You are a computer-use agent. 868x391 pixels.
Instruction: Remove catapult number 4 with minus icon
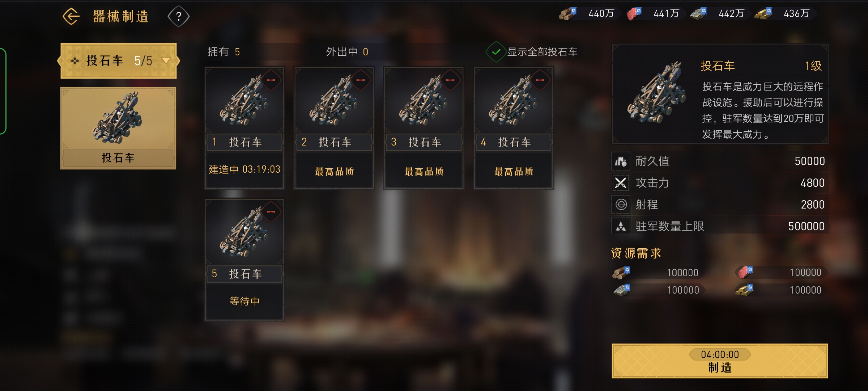[x=540, y=80]
